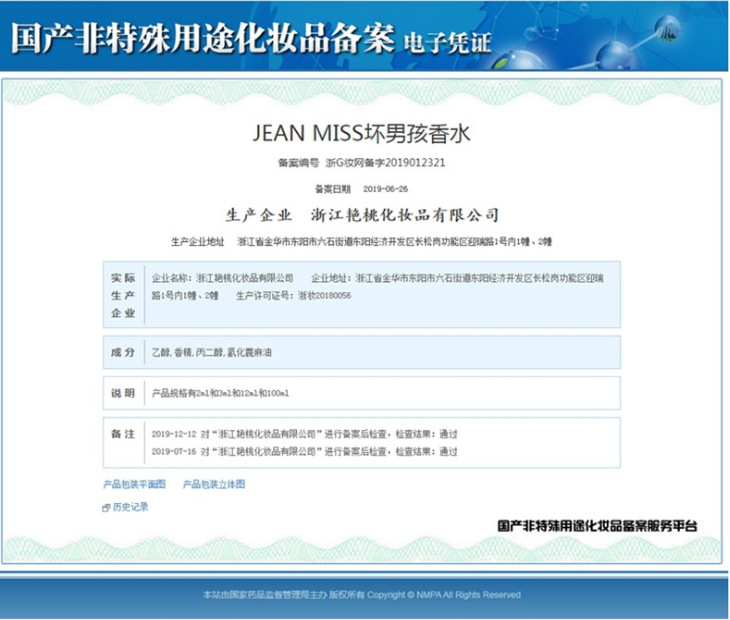This screenshot has height=620, width=730.
Task: Open the 产品包装立体图 link
Action: (214, 484)
